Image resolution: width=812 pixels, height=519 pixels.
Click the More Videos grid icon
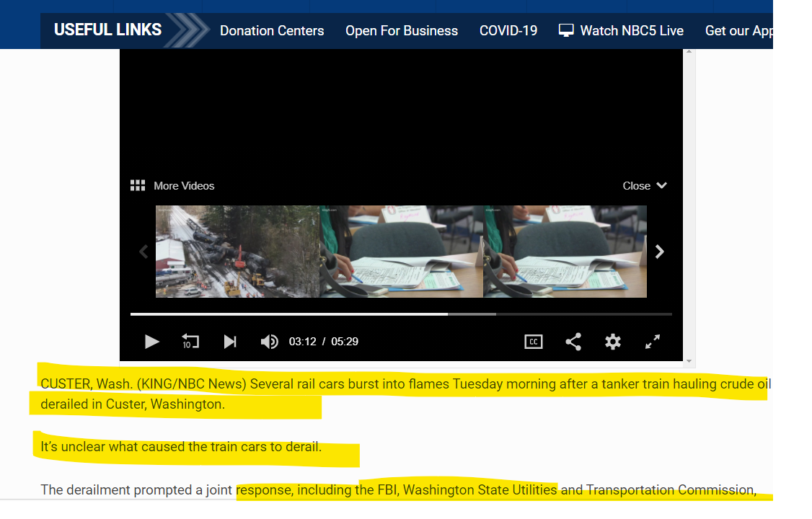pos(137,186)
